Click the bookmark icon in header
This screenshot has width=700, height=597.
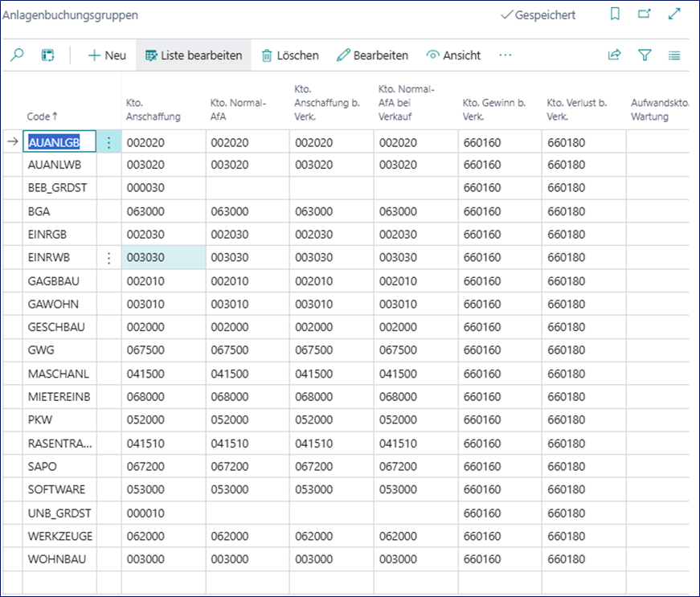point(615,14)
